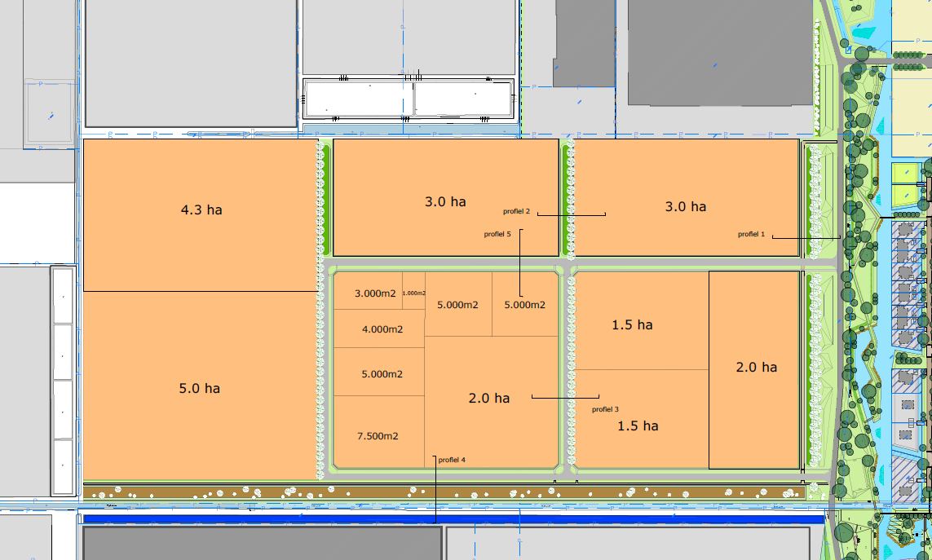Click the 3.0 ha label beside profiel 2 text
Image resolution: width=932 pixels, height=560 pixels.
pyautogui.click(x=445, y=202)
